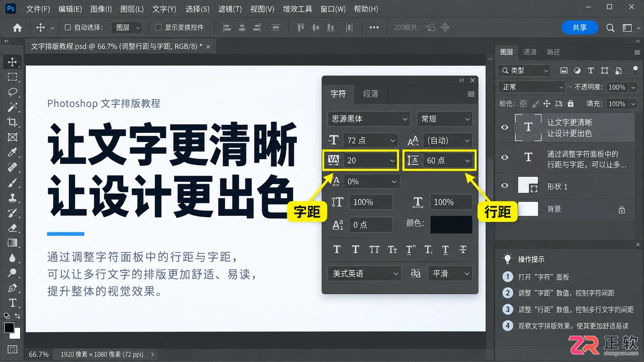Activate the Horizontal Type tool
Image resolution: width=644 pixels, height=362 pixels.
click(x=13, y=303)
